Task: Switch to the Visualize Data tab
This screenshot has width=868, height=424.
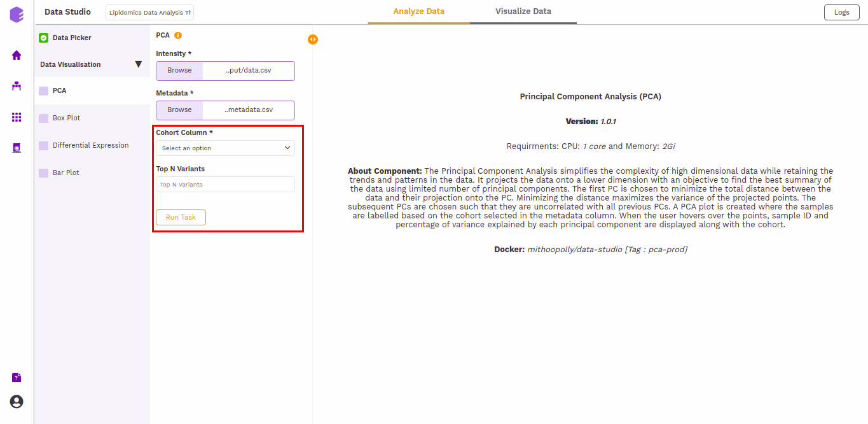Action: [x=523, y=11]
